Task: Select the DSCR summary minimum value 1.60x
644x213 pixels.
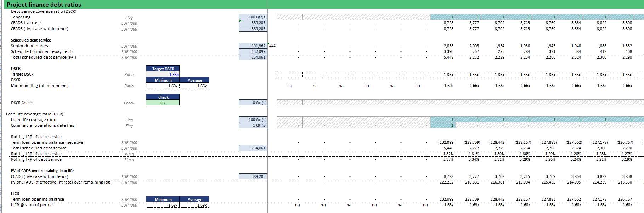Action: pos(163,86)
